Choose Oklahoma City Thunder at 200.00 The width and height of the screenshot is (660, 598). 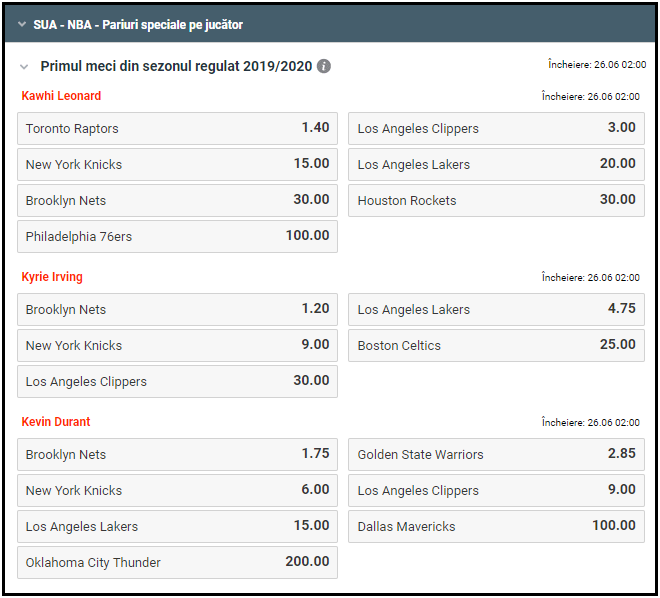click(177, 562)
